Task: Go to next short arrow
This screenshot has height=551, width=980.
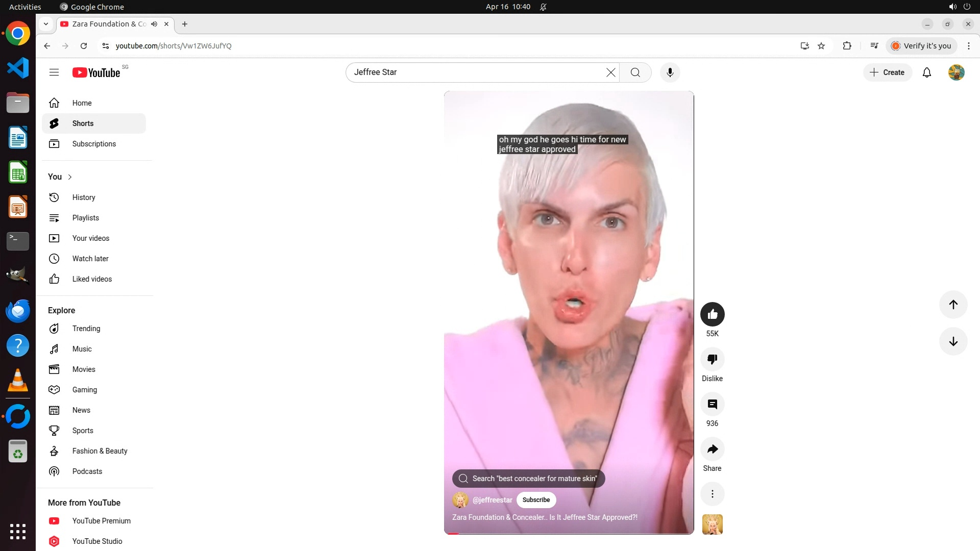Action: (x=953, y=342)
